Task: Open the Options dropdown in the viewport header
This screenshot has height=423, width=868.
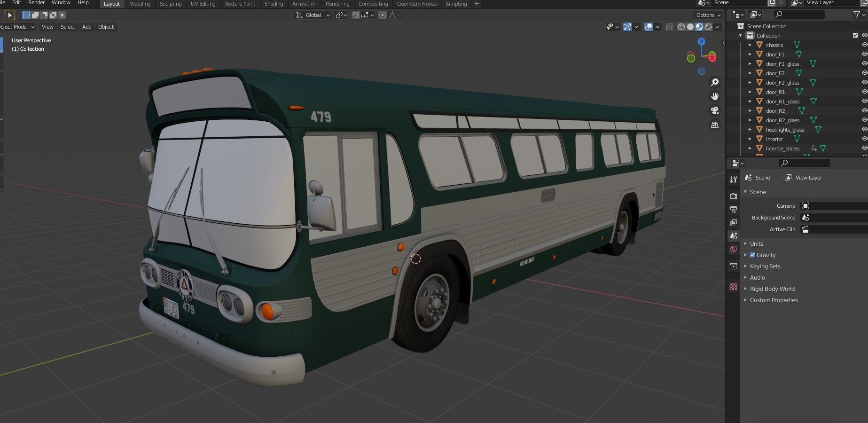Action: click(x=708, y=15)
